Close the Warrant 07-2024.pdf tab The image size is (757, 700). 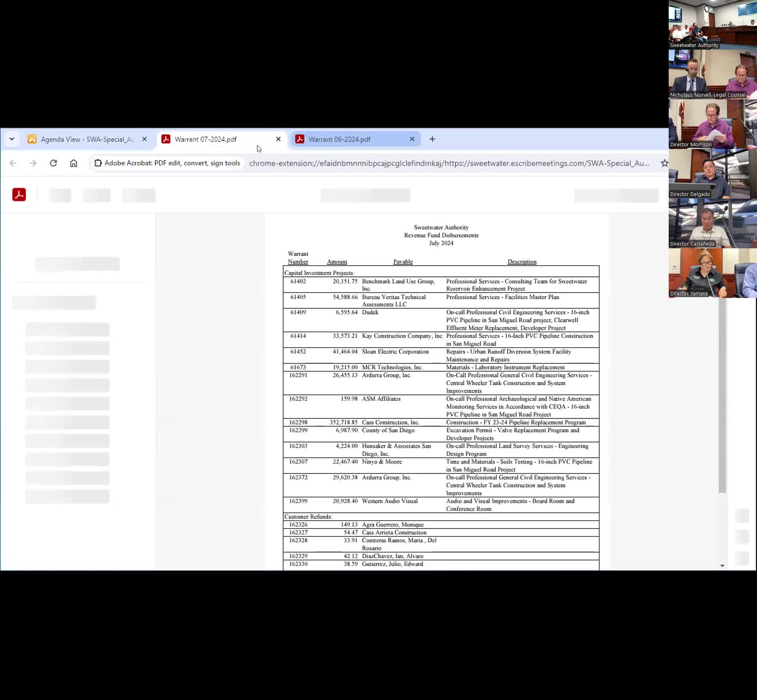(x=278, y=139)
